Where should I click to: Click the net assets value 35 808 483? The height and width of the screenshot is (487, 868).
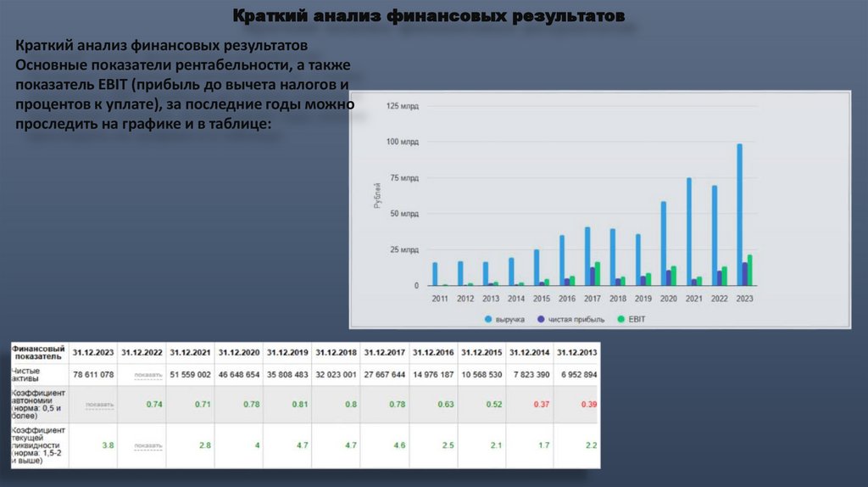coord(287,375)
